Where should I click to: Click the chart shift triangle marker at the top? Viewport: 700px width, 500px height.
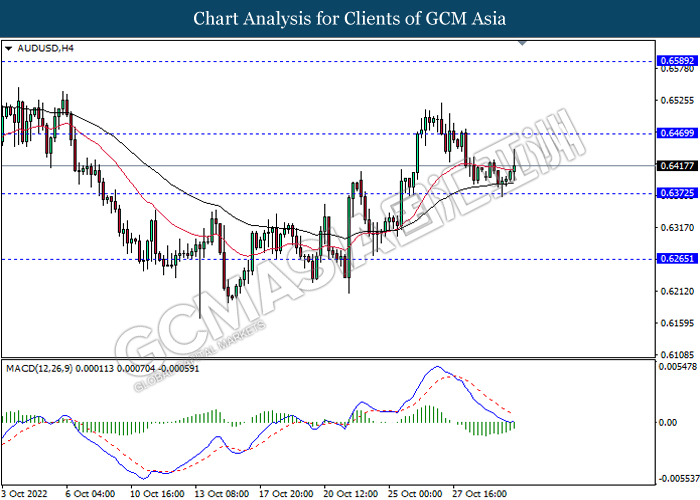click(522, 43)
